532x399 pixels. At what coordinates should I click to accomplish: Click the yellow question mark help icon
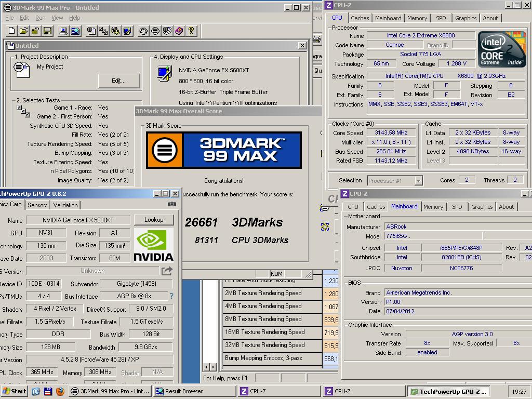[191, 31]
